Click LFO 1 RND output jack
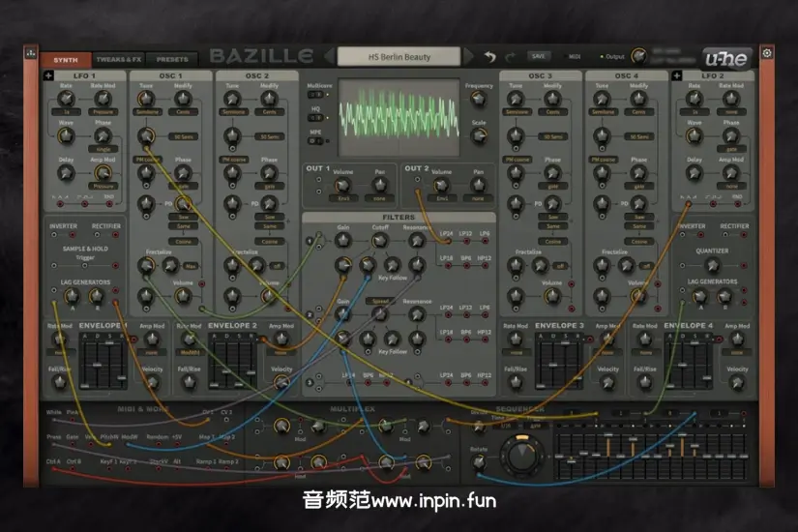798x532 pixels. pos(109,204)
